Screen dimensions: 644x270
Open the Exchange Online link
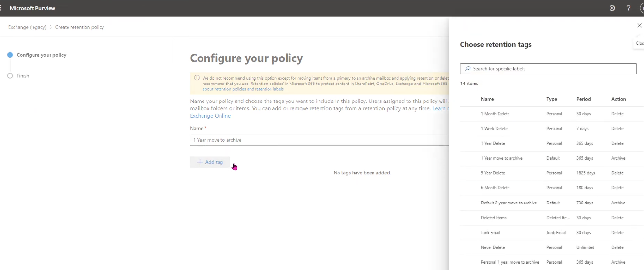click(x=210, y=116)
